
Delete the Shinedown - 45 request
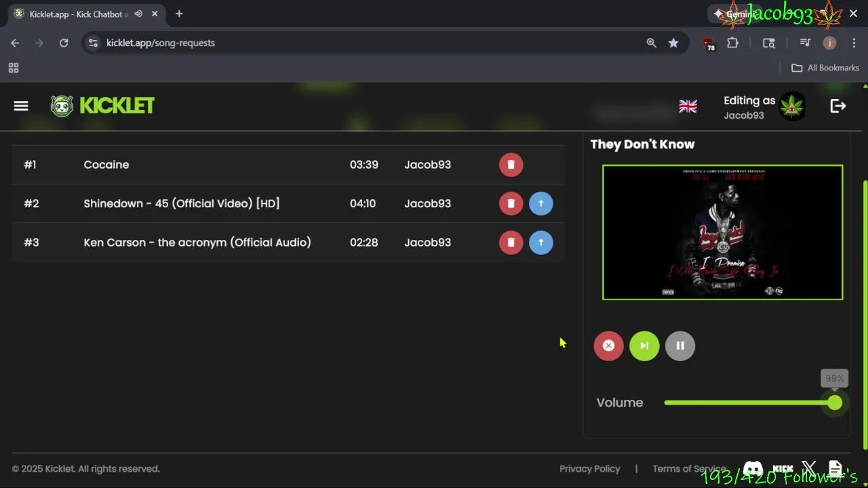(x=511, y=203)
